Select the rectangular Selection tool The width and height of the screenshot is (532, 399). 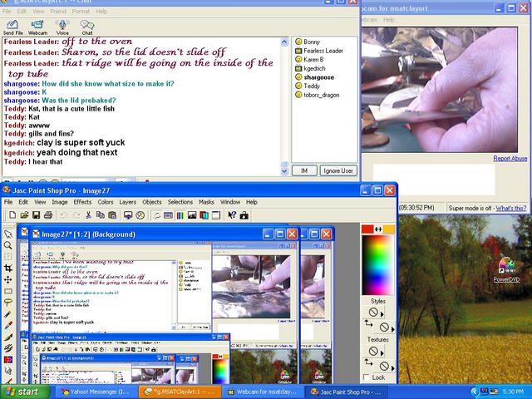click(8, 291)
